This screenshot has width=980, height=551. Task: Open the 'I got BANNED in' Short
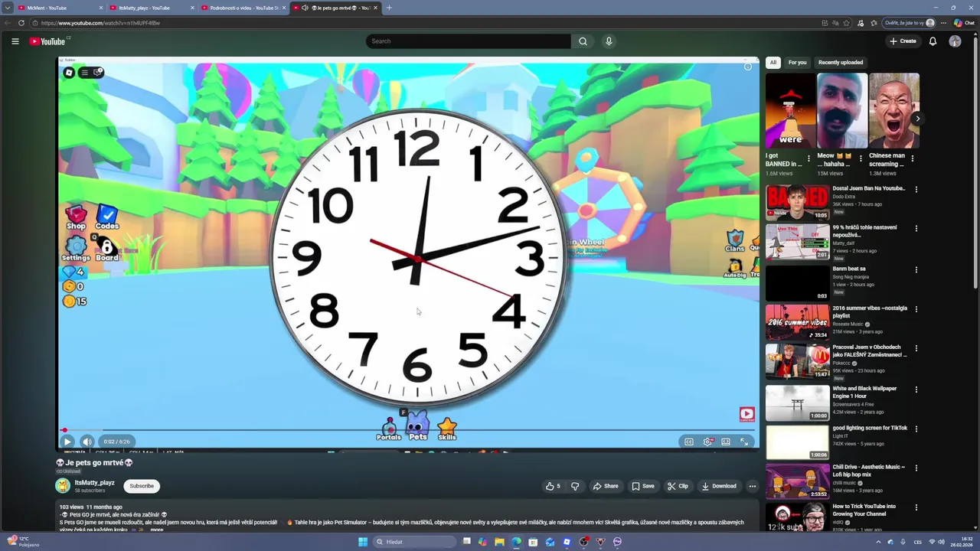point(790,111)
